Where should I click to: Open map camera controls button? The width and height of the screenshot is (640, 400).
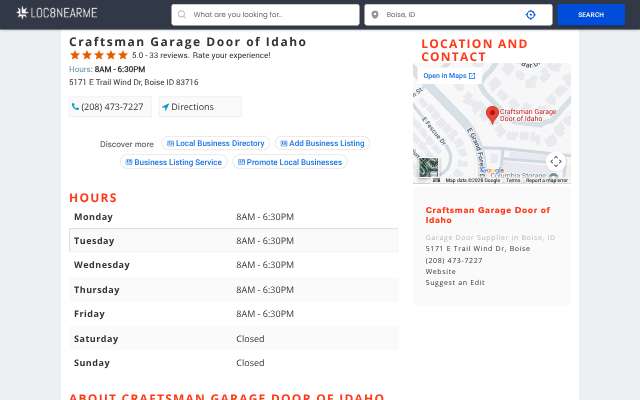(x=556, y=162)
